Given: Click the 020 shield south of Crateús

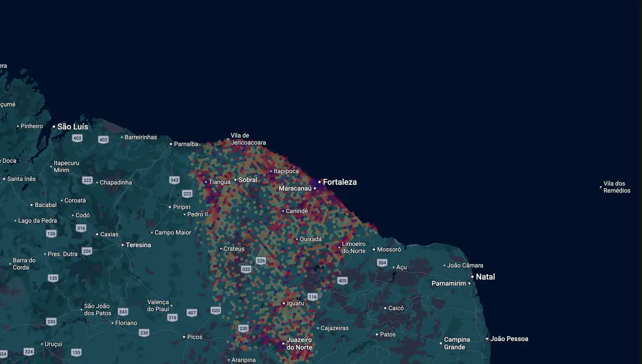Looking at the screenshot, I should tap(246, 269).
